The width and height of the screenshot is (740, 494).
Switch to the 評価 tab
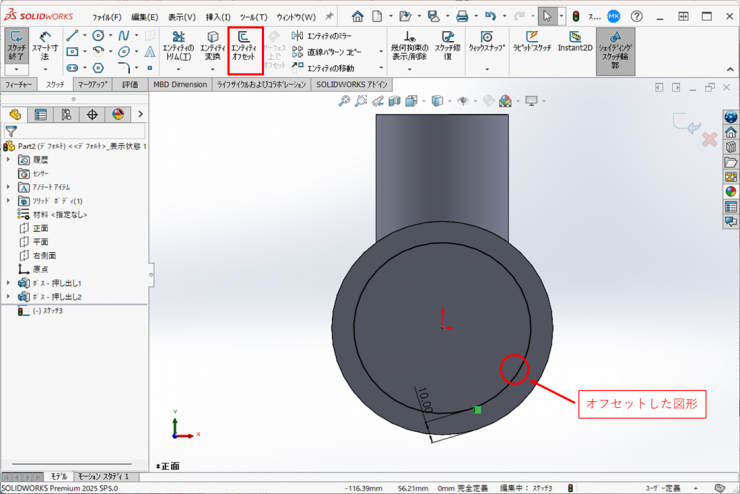[x=130, y=85]
